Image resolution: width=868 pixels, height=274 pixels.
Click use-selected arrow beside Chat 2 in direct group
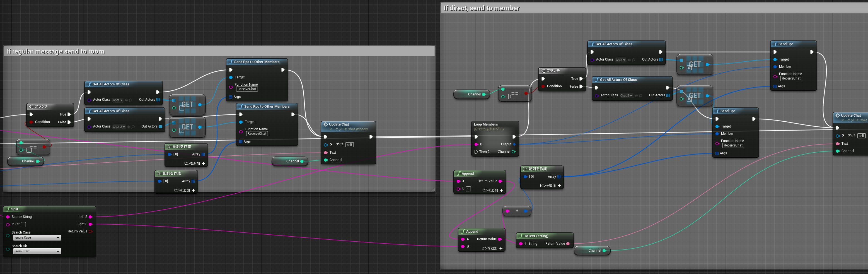(636, 96)
